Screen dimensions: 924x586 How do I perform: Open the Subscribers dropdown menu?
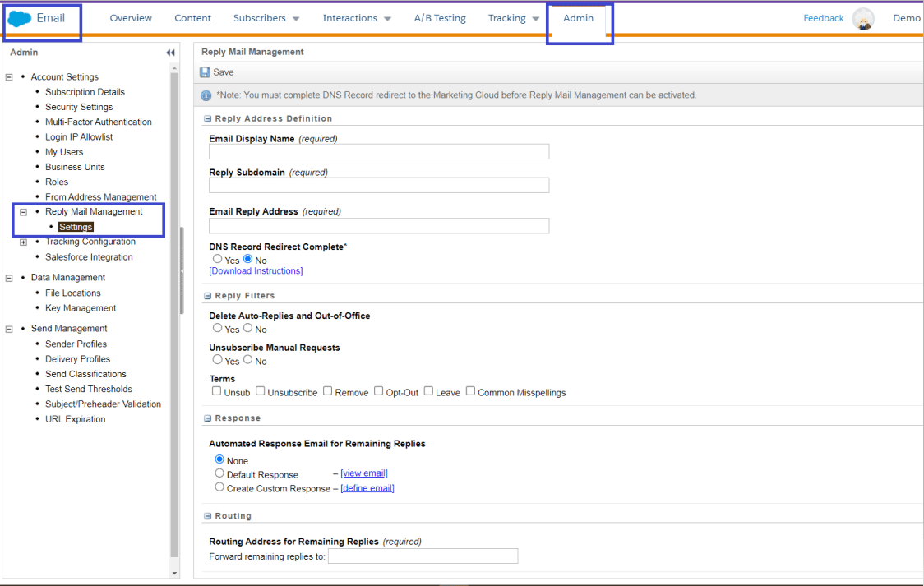point(266,18)
